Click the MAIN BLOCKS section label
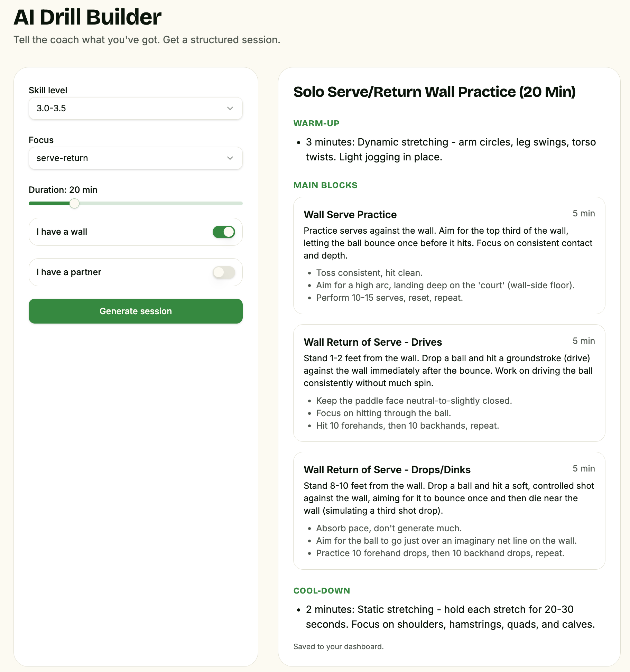 (x=325, y=185)
